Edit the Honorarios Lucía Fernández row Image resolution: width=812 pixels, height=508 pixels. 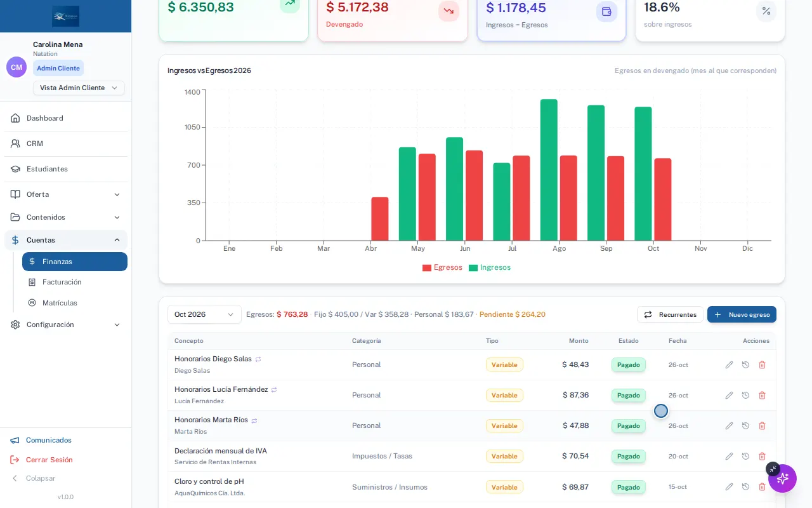pos(729,395)
